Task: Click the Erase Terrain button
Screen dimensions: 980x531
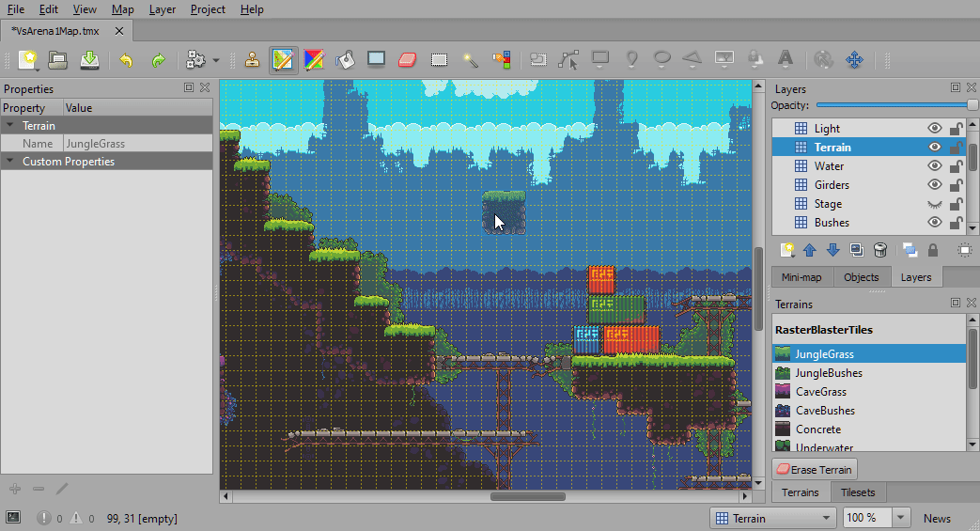Action: click(814, 470)
